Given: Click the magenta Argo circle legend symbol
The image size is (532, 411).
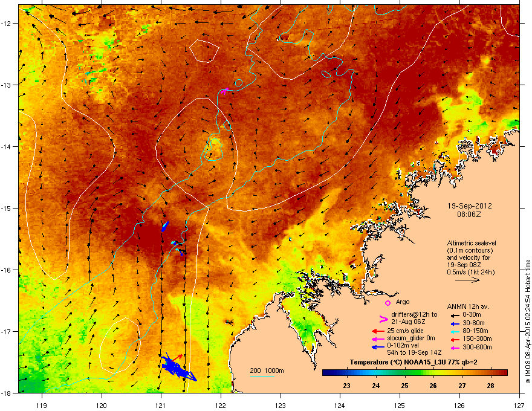Looking at the screenshot, I should pos(388,303).
